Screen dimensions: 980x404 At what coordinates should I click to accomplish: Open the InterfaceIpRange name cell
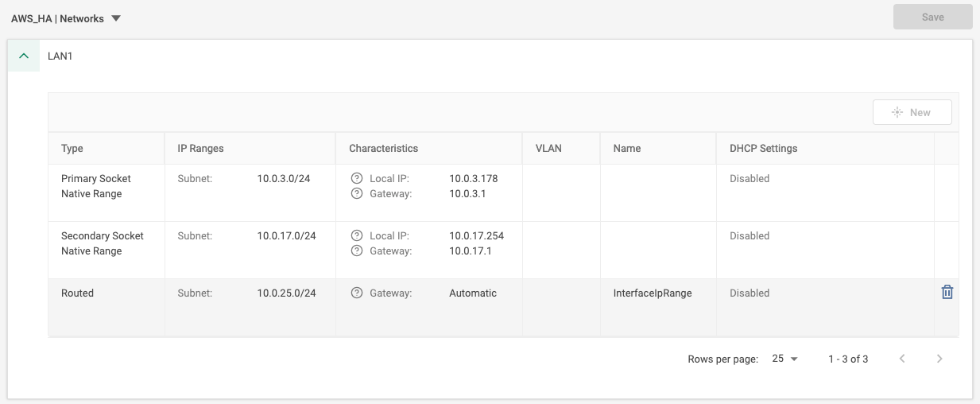coord(653,293)
